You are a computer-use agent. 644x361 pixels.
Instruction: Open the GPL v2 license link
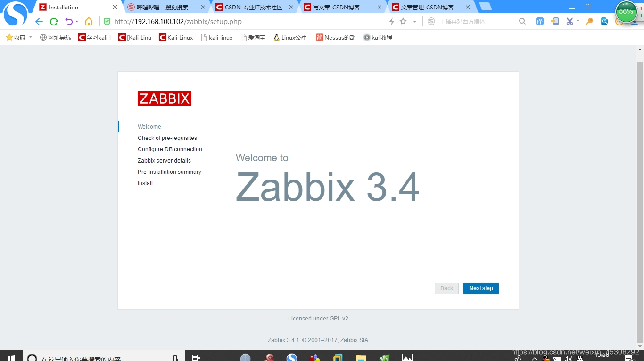[339, 319]
